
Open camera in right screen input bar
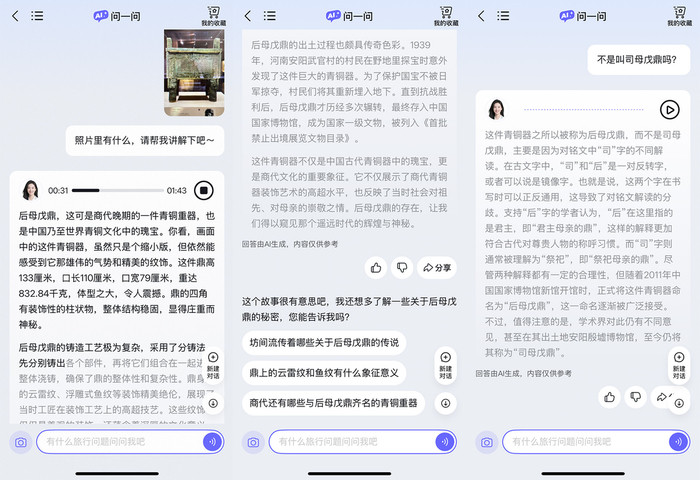coord(487,442)
